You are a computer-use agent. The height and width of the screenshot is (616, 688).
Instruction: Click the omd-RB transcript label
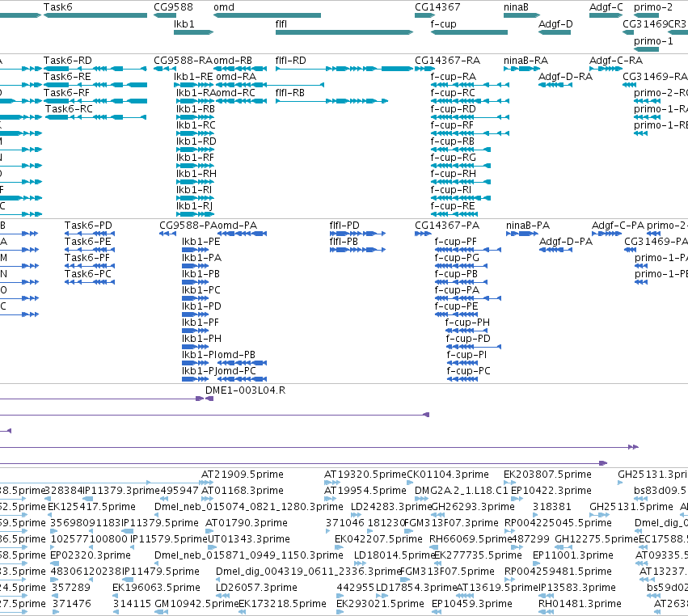pos(233,61)
